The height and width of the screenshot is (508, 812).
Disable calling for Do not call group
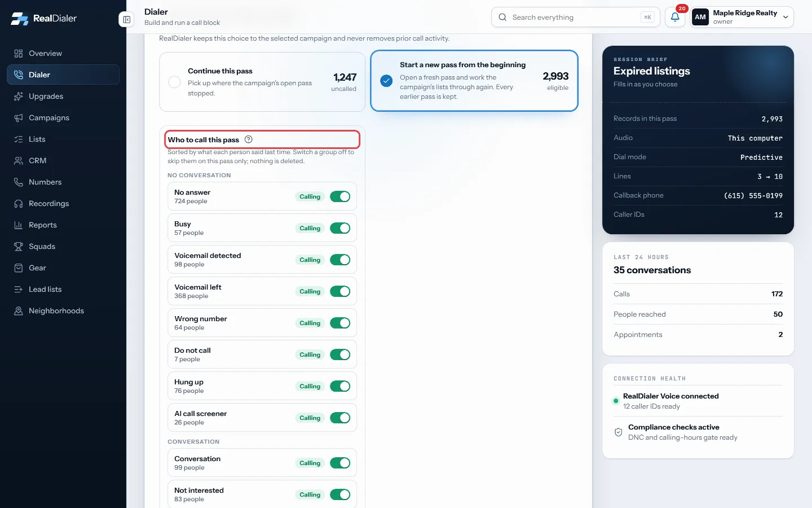340,354
